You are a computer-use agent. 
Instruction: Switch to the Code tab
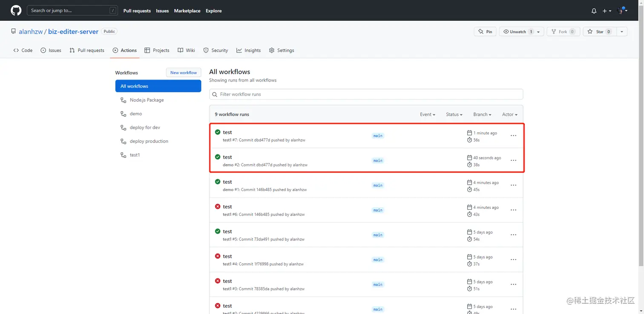[x=23, y=50]
